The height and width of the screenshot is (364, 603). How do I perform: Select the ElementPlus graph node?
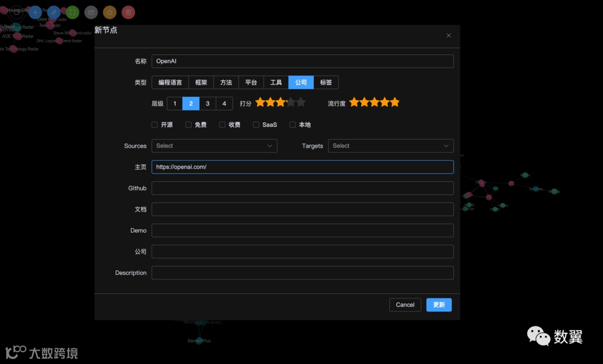[x=199, y=341]
